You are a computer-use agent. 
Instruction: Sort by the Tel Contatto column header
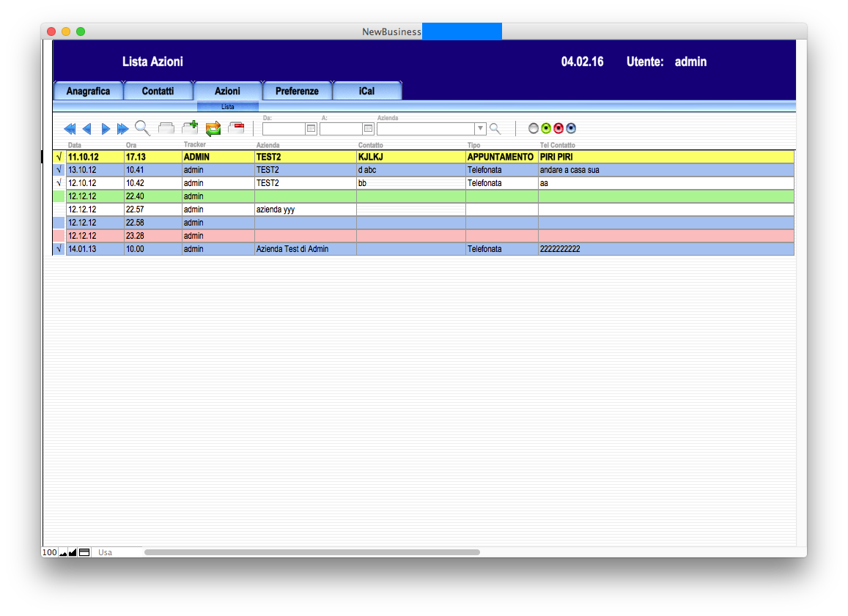tap(558, 145)
